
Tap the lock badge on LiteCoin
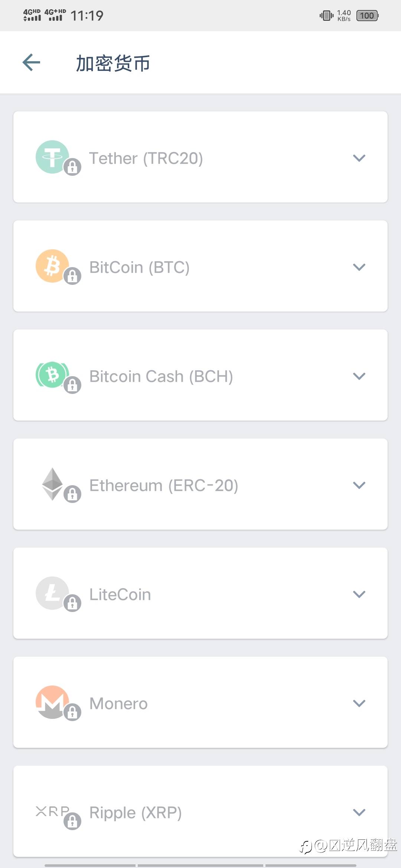pyautogui.click(x=72, y=603)
